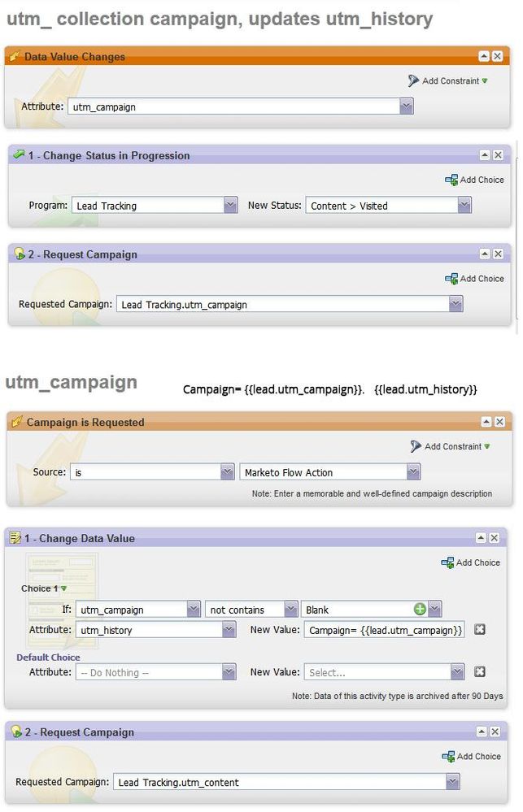
Task: Delete the Change Status in Progression step
Action: 498,154
